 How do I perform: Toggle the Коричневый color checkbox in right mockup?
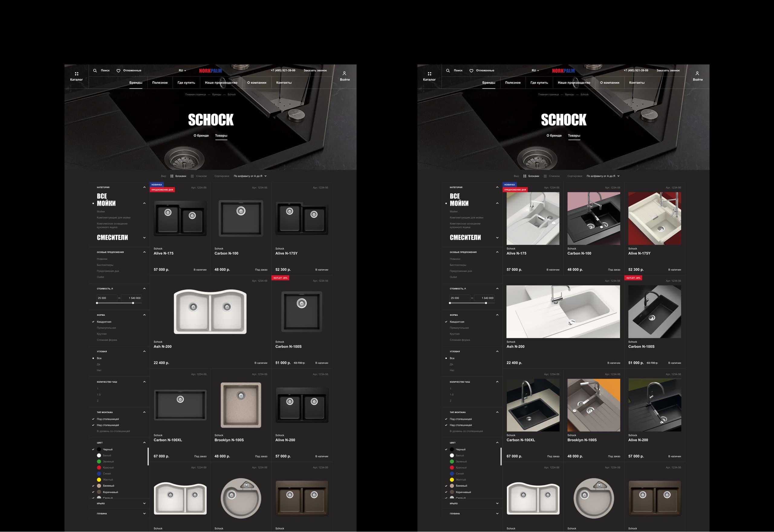[446, 492]
